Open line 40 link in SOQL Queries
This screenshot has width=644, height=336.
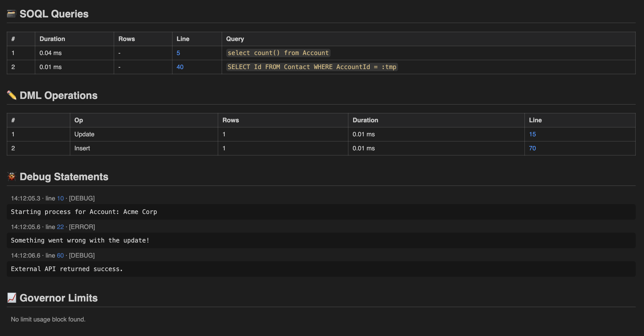(180, 67)
